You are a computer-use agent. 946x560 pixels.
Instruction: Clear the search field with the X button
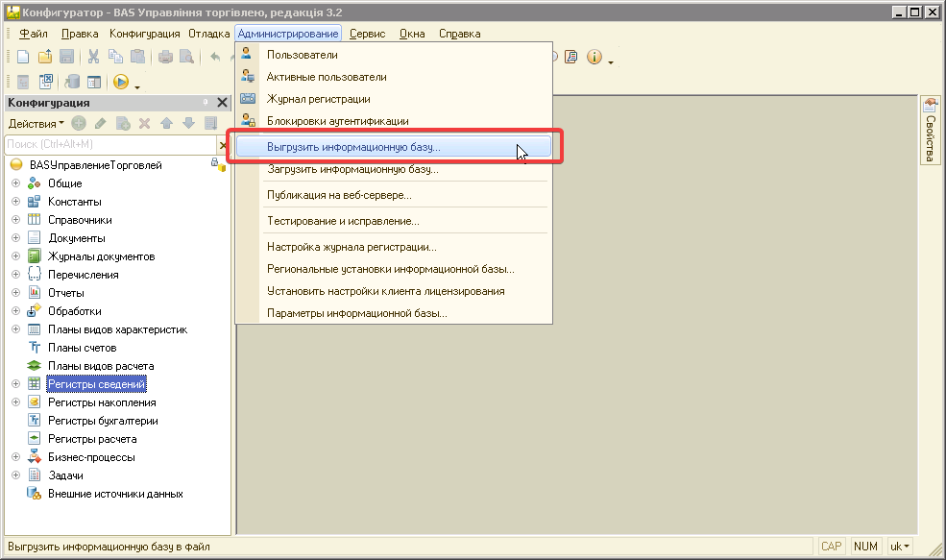tap(223, 144)
